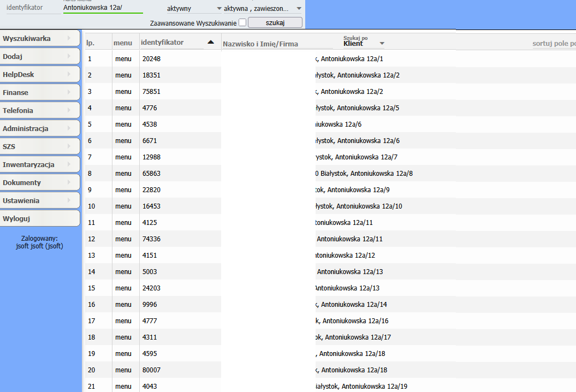Click the arrow beside HelpDesk menu

tap(69, 74)
